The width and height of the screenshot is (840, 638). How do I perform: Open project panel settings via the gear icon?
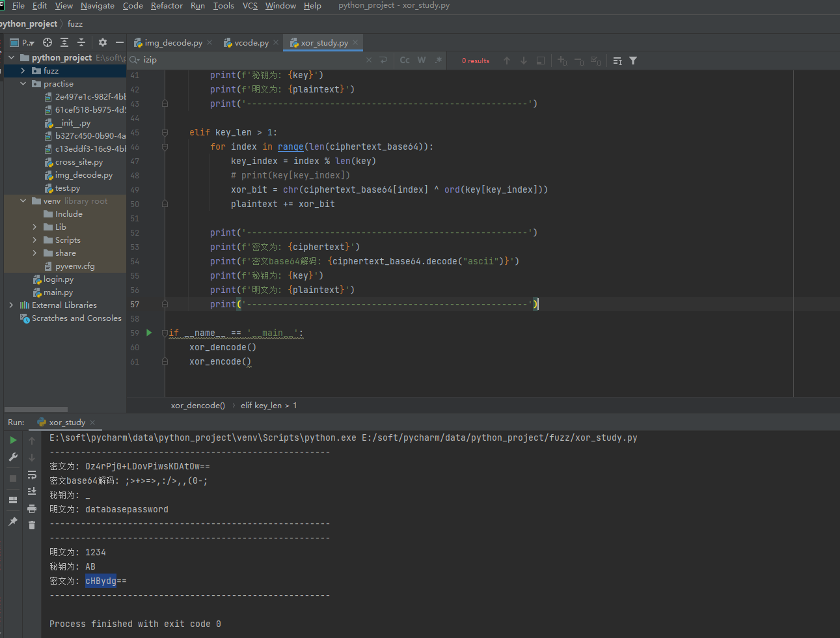pos(103,42)
